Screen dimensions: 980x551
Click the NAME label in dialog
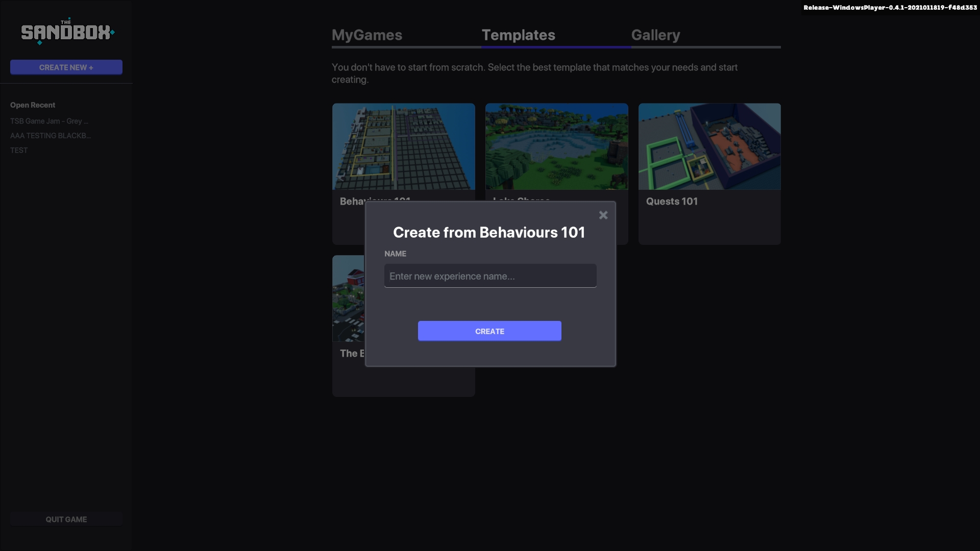click(395, 254)
